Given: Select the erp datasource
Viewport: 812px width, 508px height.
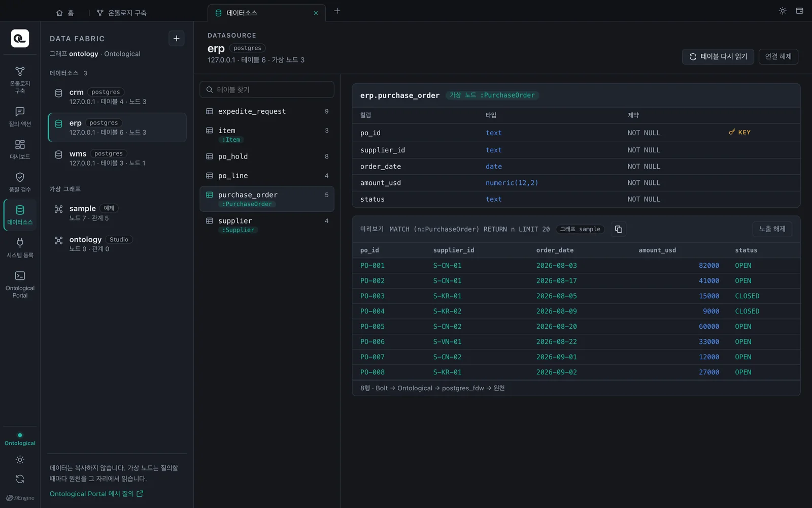Looking at the screenshot, I should click(x=117, y=128).
